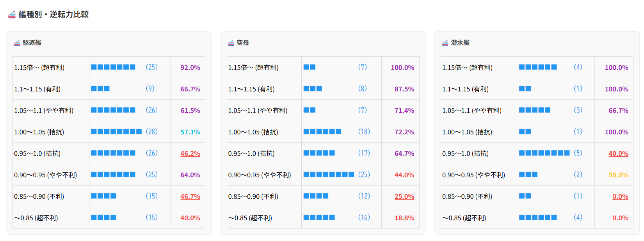Click the underlined 25.0% win rate
Screen dimensions: 644x241
[x=404, y=196]
